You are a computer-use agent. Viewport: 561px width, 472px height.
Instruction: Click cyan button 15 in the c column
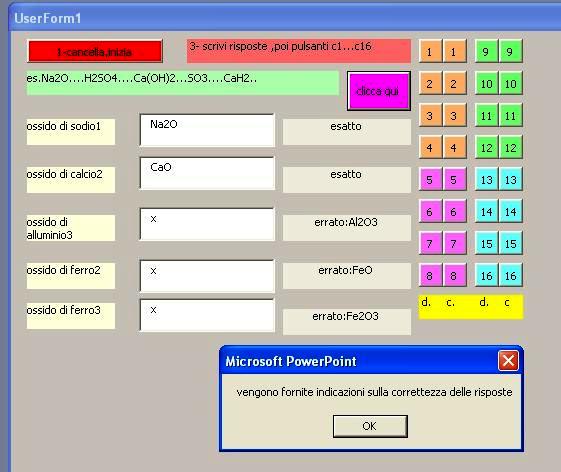coord(511,243)
